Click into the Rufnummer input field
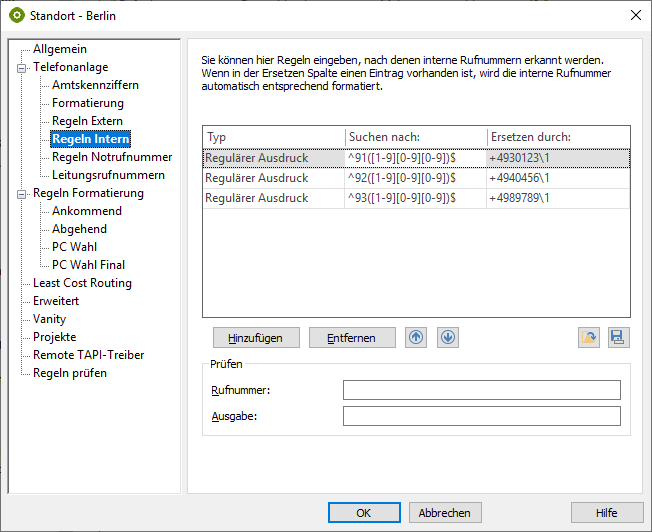652x532 pixels. (x=481, y=390)
